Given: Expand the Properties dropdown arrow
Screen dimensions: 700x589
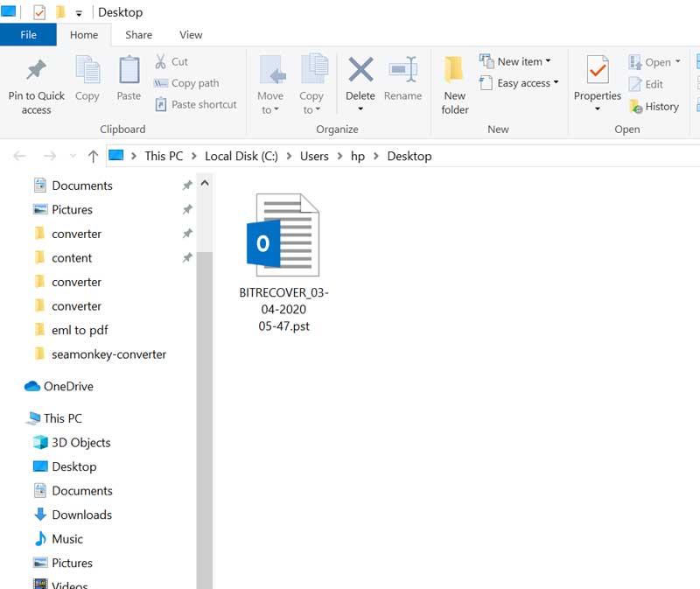Looking at the screenshot, I should 598,109.
